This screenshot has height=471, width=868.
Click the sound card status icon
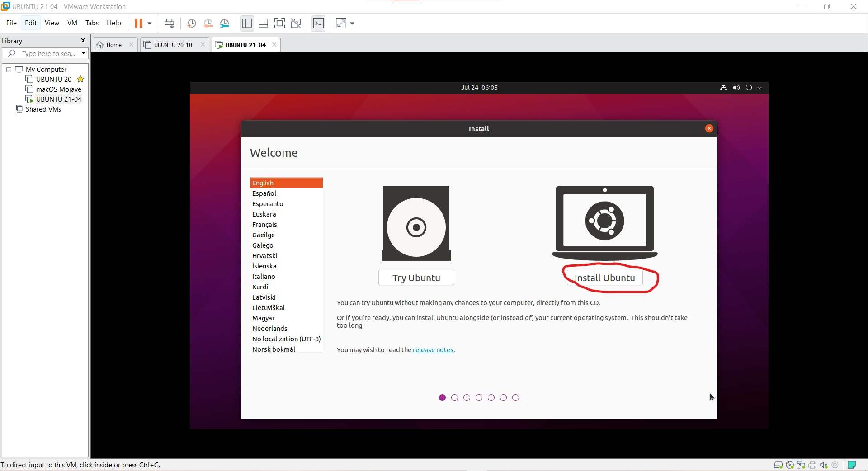click(824, 465)
